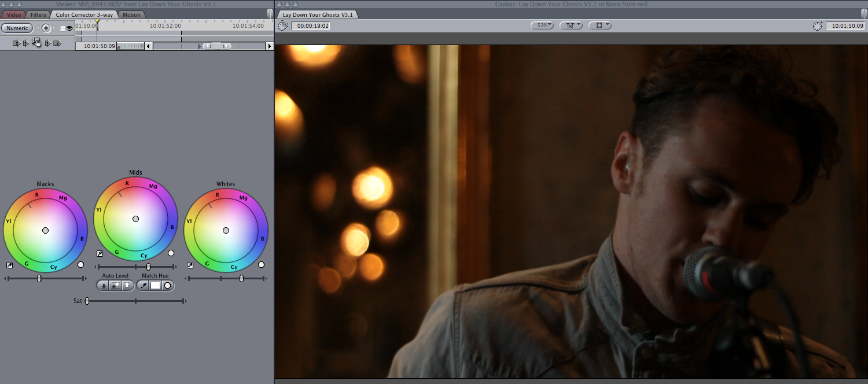The image size is (868, 384).
Task: Click the Blacks wheel eyedropper icon
Action: (8, 264)
